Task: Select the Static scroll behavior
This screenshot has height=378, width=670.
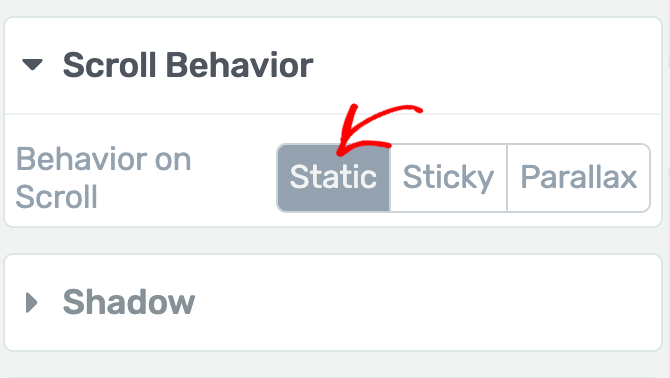Action: click(334, 178)
